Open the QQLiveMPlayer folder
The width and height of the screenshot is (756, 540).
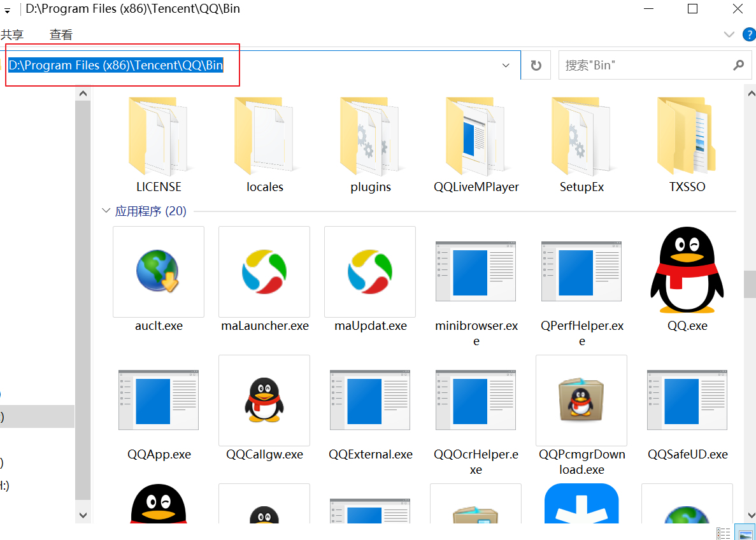click(476, 137)
